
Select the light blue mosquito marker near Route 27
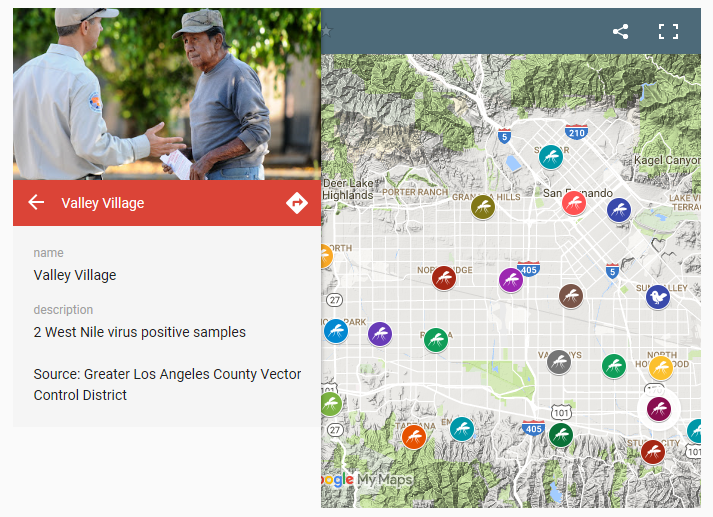coord(336,331)
